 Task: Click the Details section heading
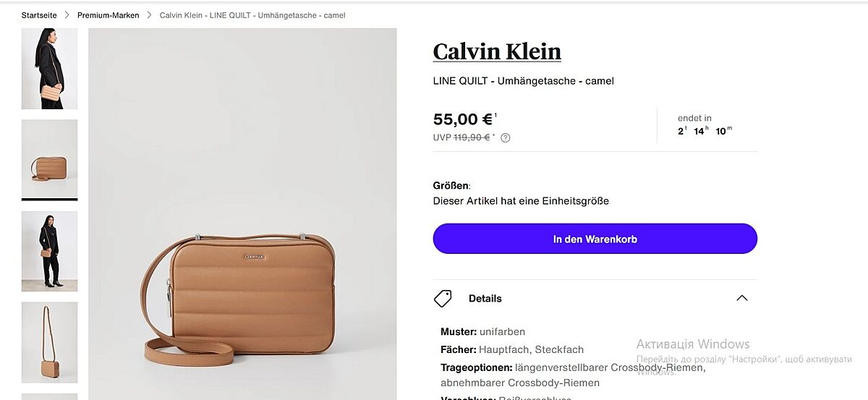pyautogui.click(x=485, y=298)
